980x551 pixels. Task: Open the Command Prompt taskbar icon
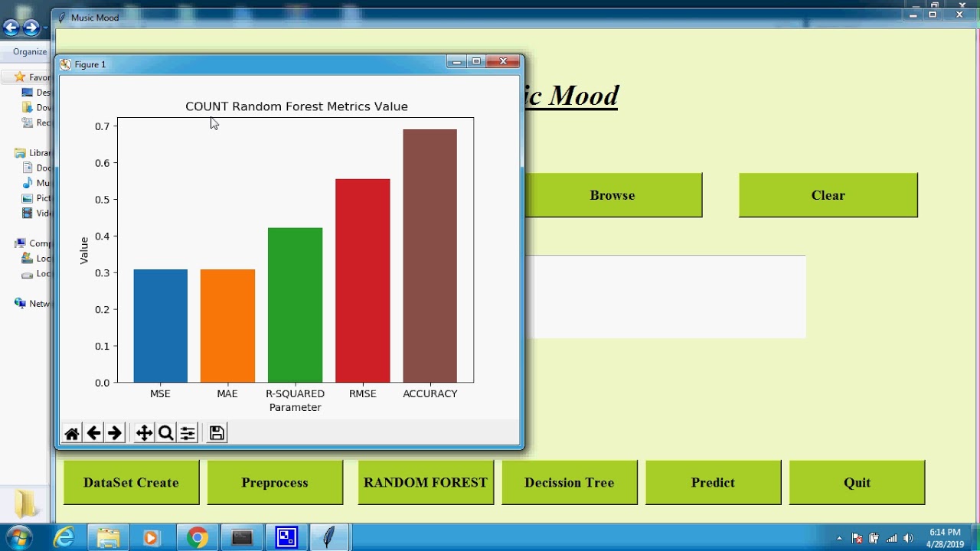242,538
